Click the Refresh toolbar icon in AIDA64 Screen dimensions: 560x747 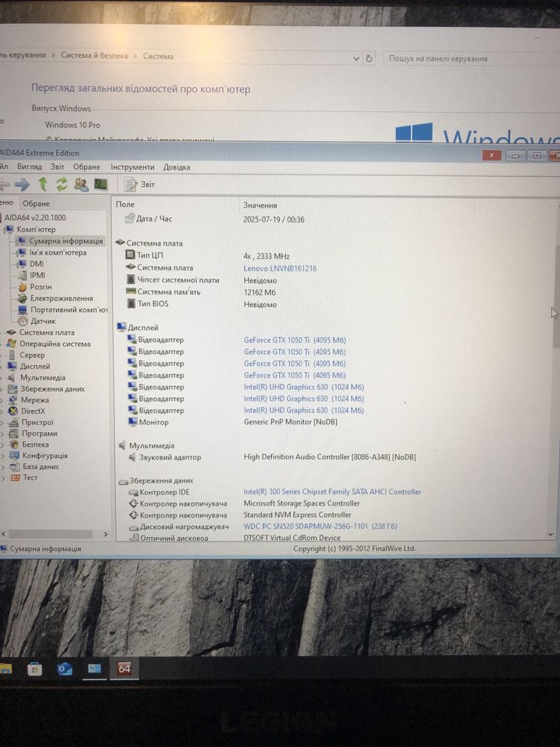tap(61, 184)
